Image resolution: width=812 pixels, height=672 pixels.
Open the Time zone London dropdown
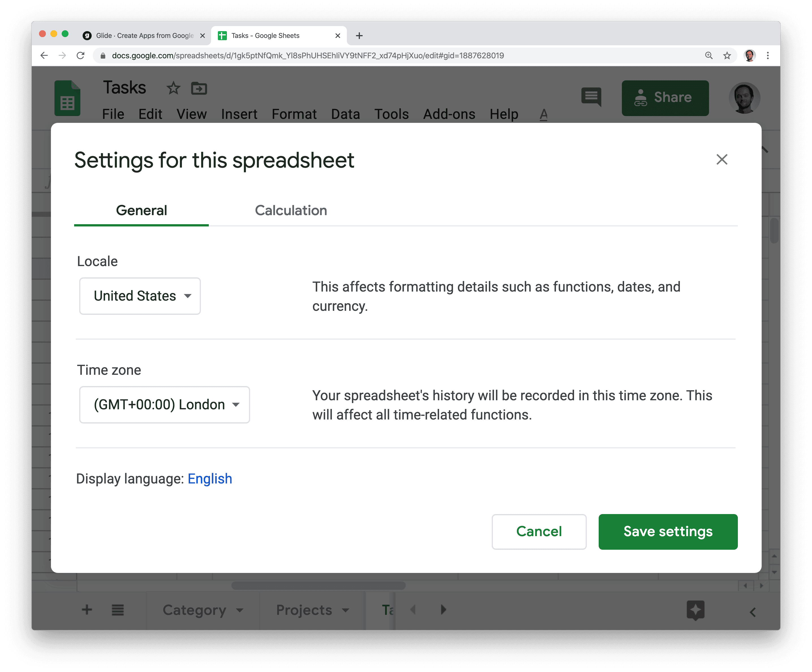pyautogui.click(x=164, y=405)
